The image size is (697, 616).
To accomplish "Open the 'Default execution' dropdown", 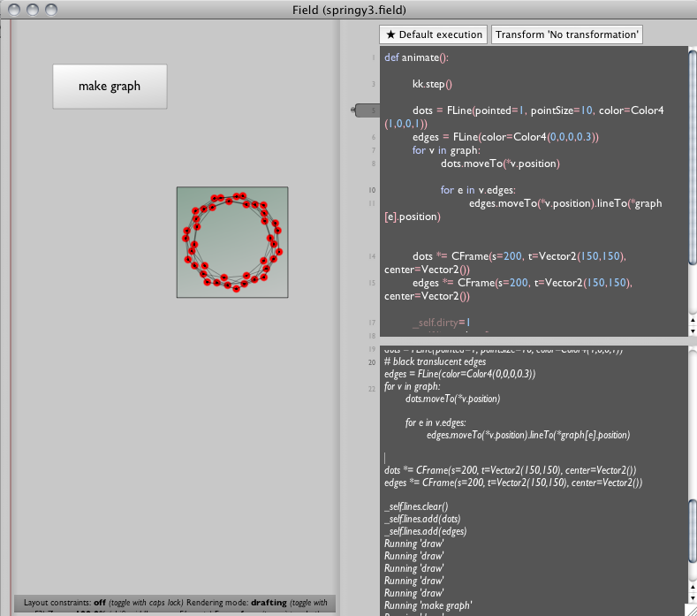I will 433,34.
